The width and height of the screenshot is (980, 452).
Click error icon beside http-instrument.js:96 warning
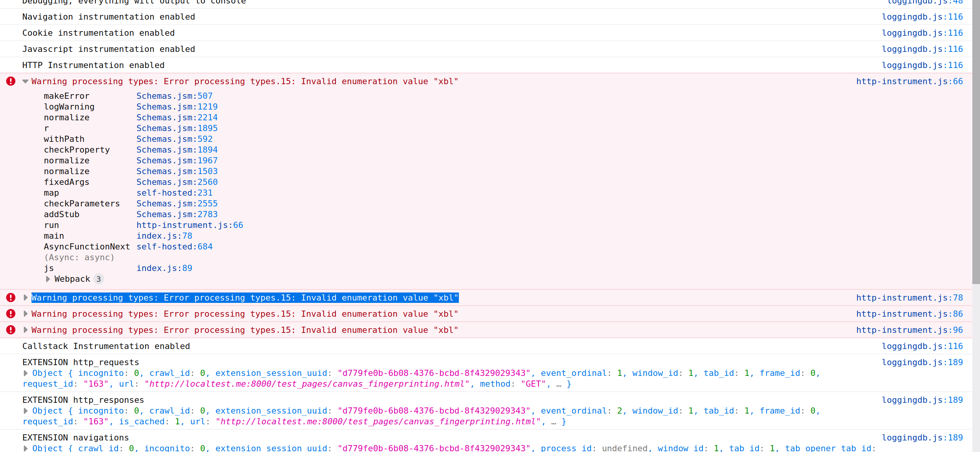(10, 330)
